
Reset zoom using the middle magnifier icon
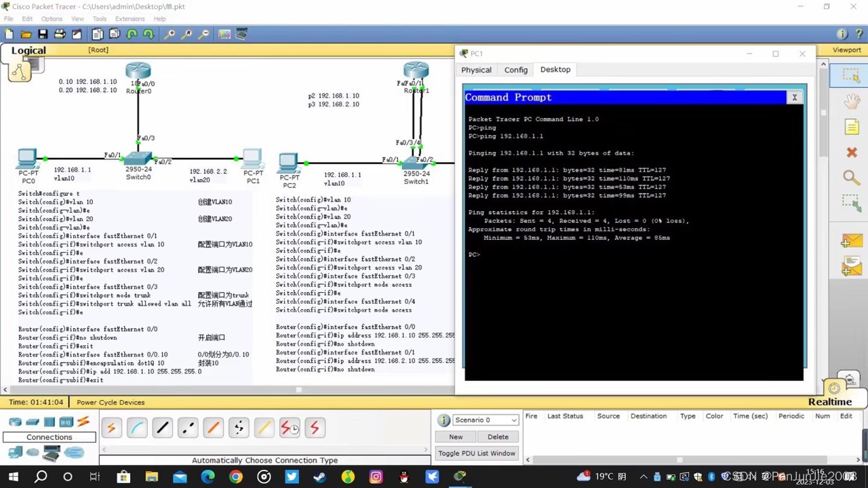click(x=186, y=34)
